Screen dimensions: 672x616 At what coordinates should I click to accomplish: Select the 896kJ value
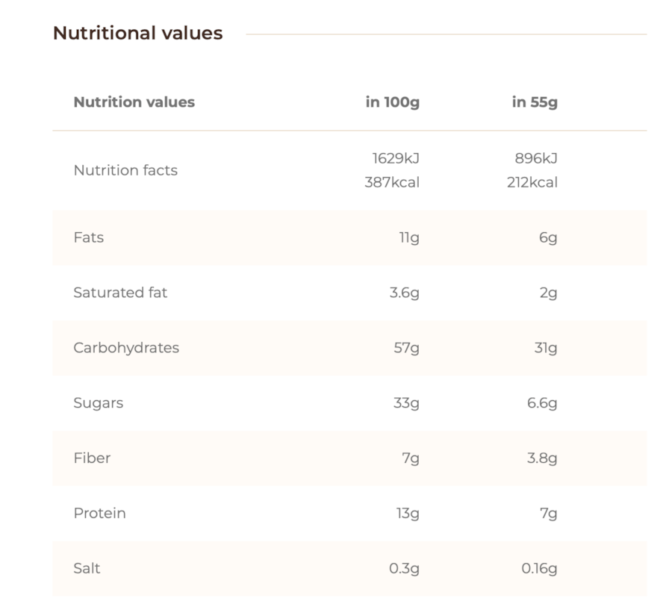click(535, 158)
